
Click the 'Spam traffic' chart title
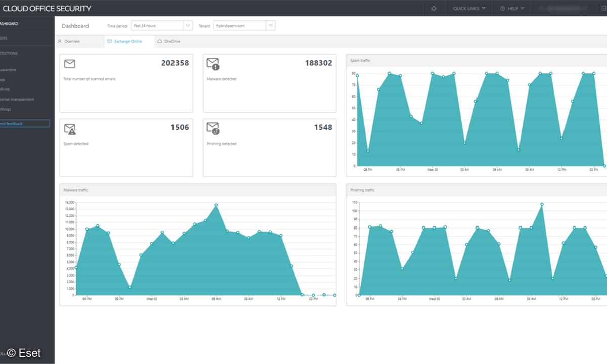point(360,61)
